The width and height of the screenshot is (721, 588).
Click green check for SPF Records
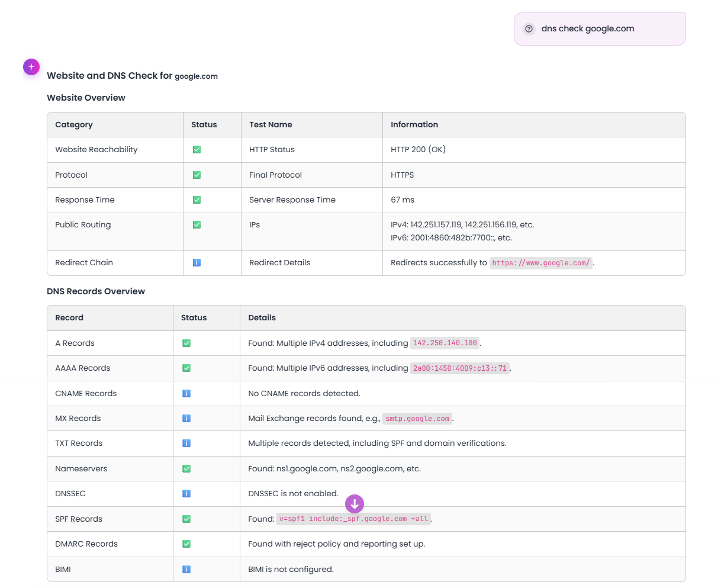(x=186, y=519)
